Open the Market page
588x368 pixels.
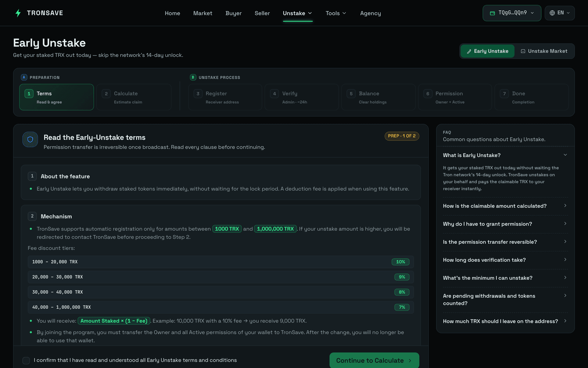(203, 13)
